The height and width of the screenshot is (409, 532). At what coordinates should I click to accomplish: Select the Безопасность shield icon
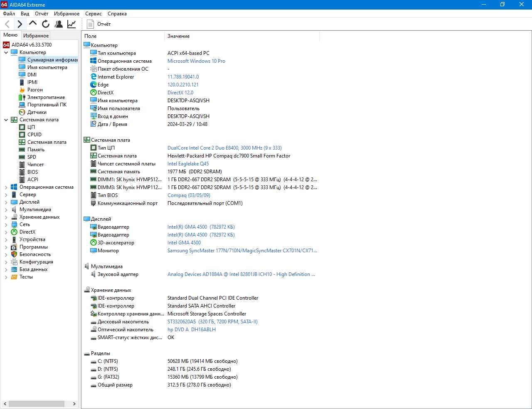[x=14, y=254]
